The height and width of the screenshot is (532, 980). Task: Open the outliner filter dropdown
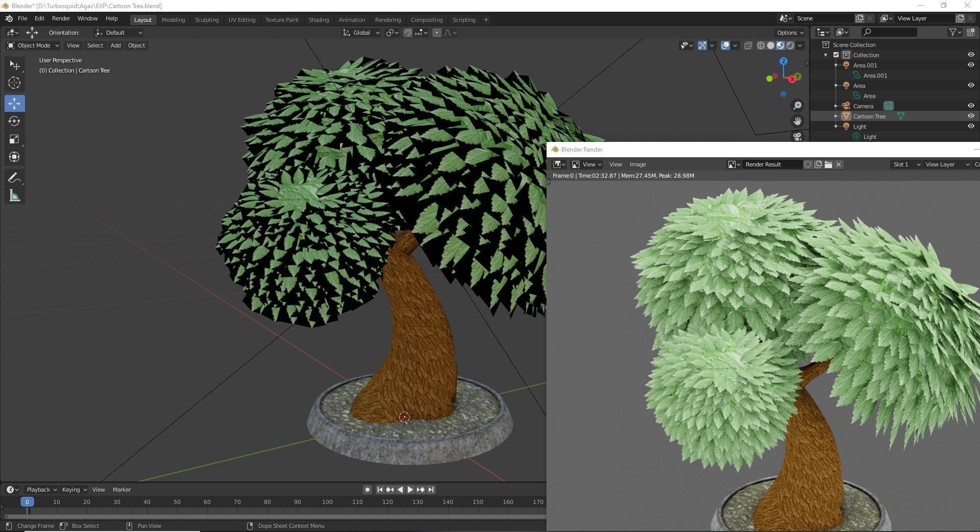pos(955,32)
